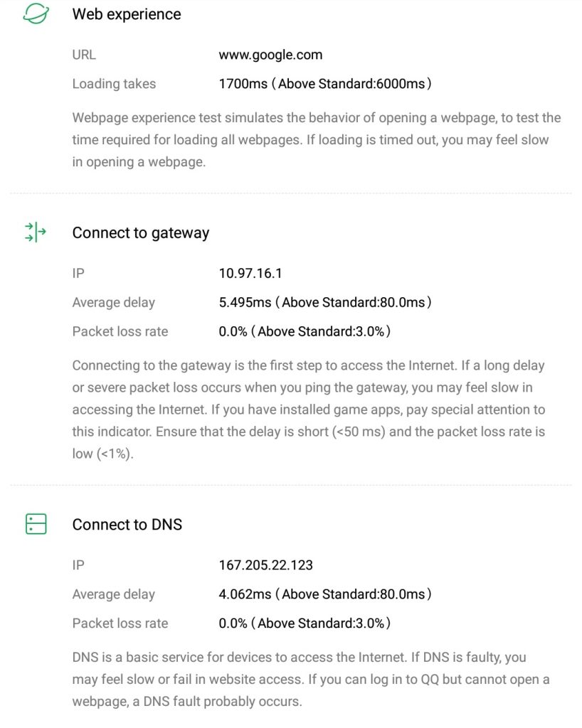Click the 1700ms loading time value
Screen dimensions: 582x728
click(x=243, y=84)
